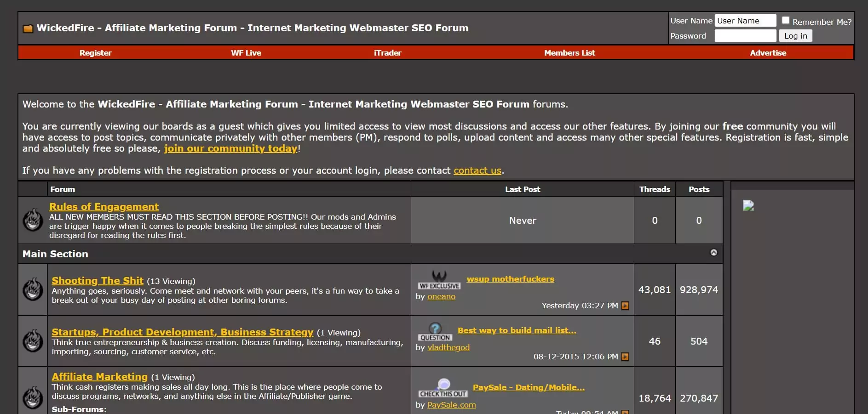Click the folder icon next to the WickedFire title
The height and width of the screenshot is (414, 868).
coord(28,28)
